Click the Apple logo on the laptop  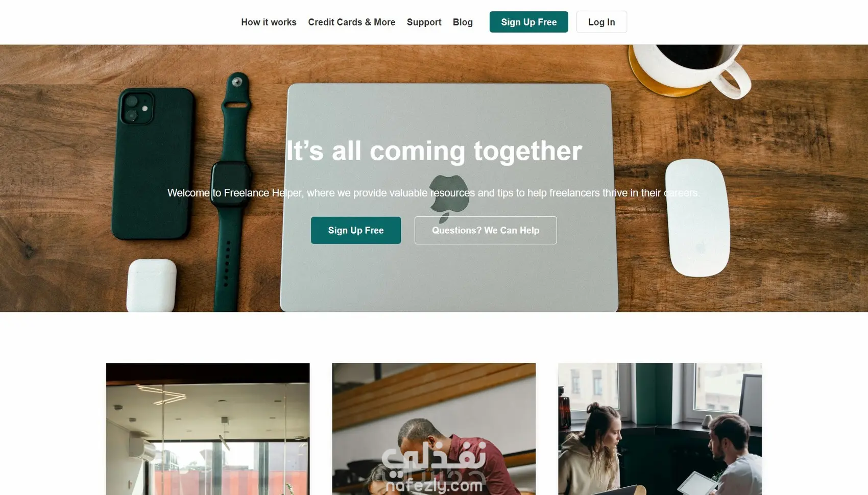coord(448,198)
